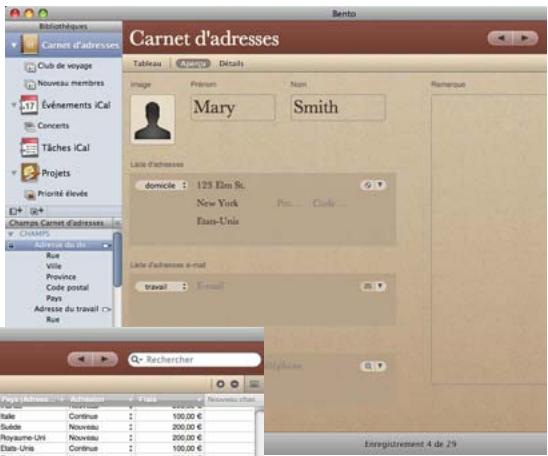Select the Nouveau membres collection
This screenshot has height=456, width=548.
(x=64, y=84)
